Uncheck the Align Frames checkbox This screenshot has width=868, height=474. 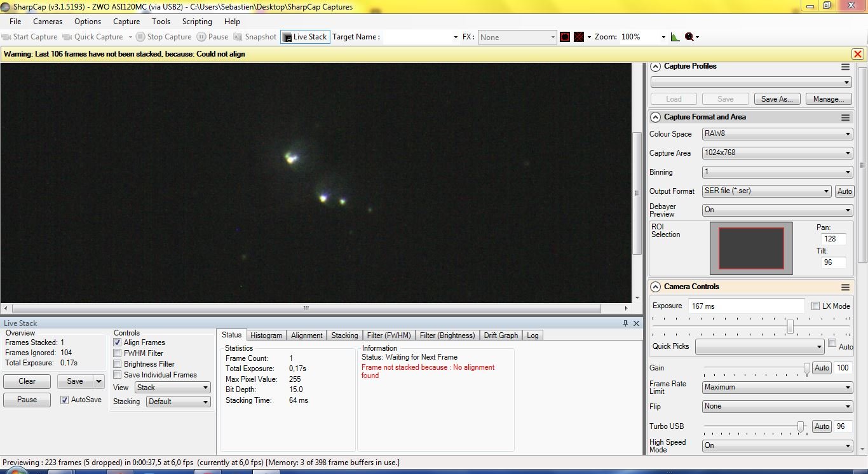[117, 342]
